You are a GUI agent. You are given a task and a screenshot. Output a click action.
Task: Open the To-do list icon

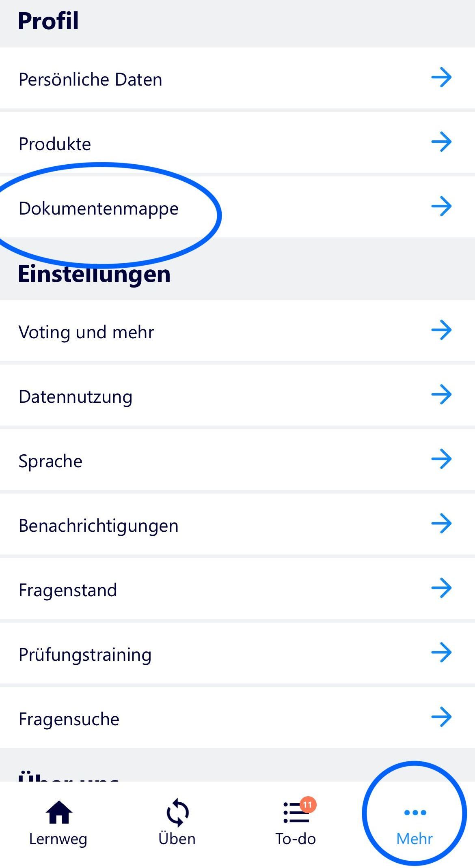click(x=296, y=813)
